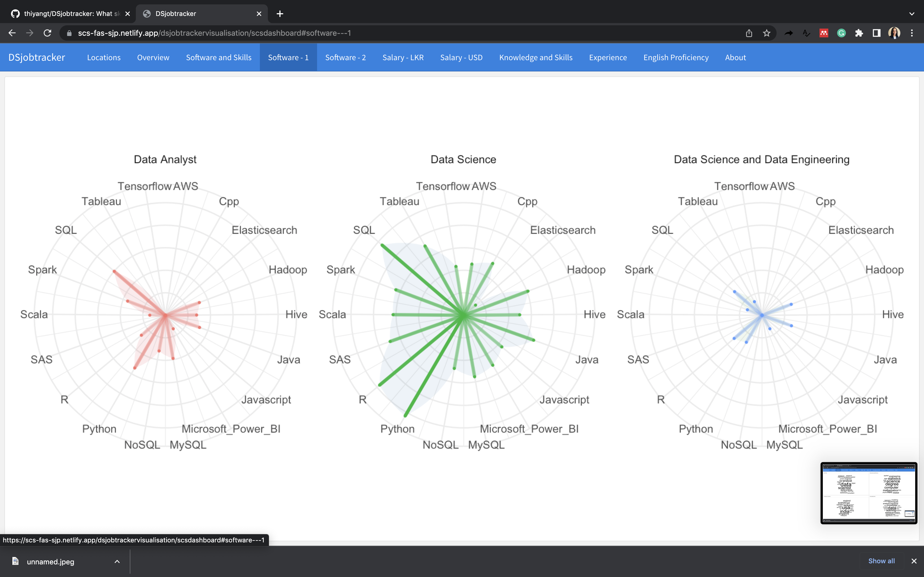Image resolution: width=924 pixels, height=577 pixels.
Task: Open a new browser tab
Action: pyautogui.click(x=280, y=14)
